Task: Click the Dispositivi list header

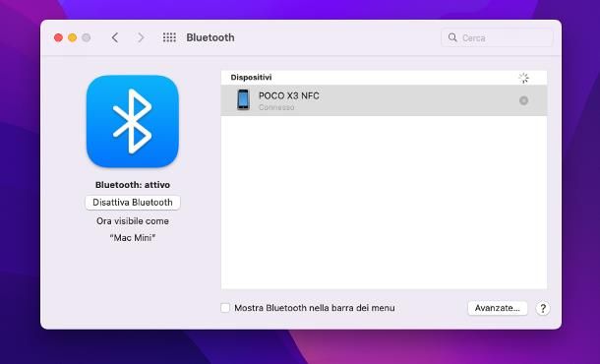Action: tap(251, 78)
